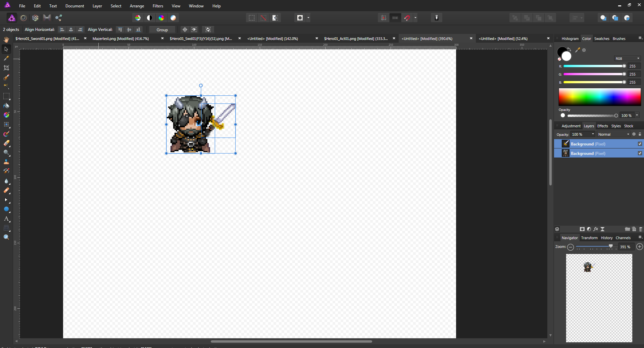The image size is (644, 348).
Task: Select the Flood Fill tool
Action: [x=6, y=105]
